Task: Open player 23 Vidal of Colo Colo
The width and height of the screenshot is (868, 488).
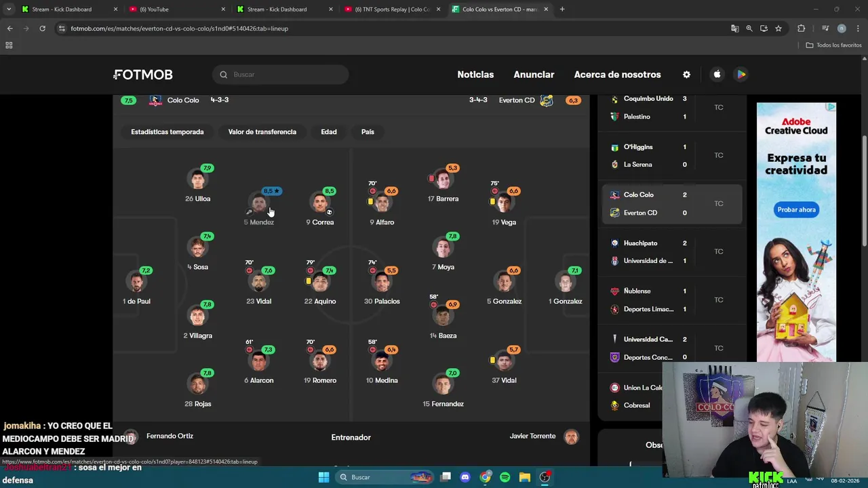Action: tap(259, 286)
